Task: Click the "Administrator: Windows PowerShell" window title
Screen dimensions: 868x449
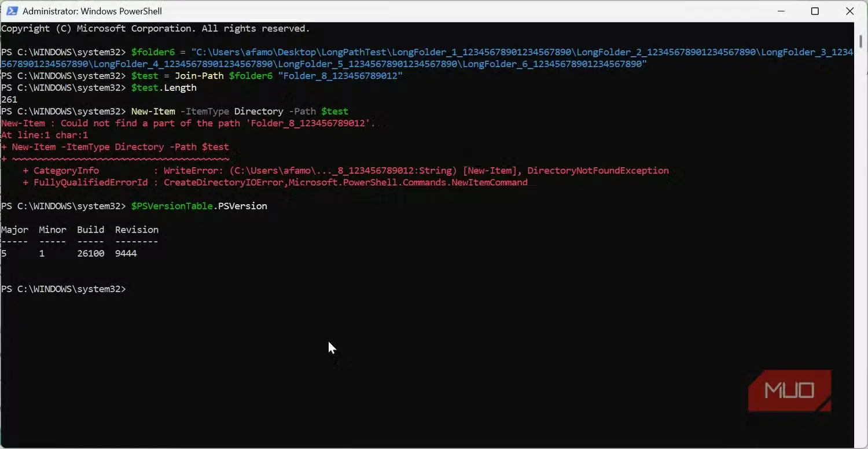Action: (92, 11)
